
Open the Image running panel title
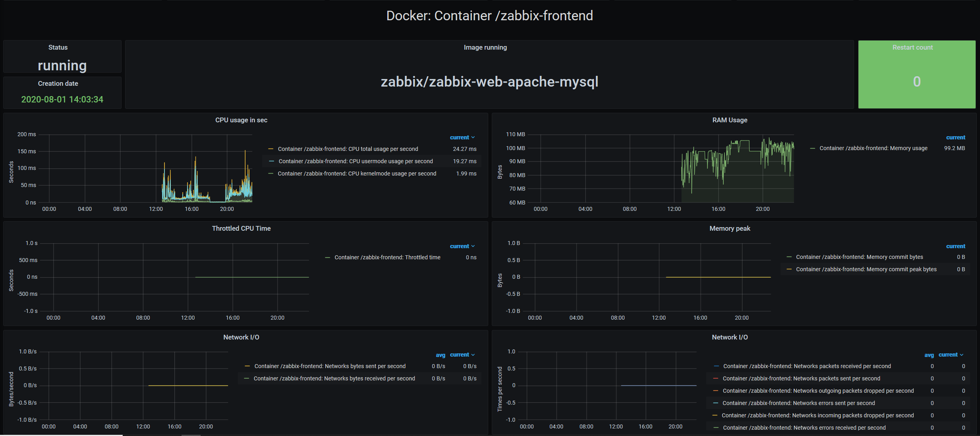click(485, 47)
